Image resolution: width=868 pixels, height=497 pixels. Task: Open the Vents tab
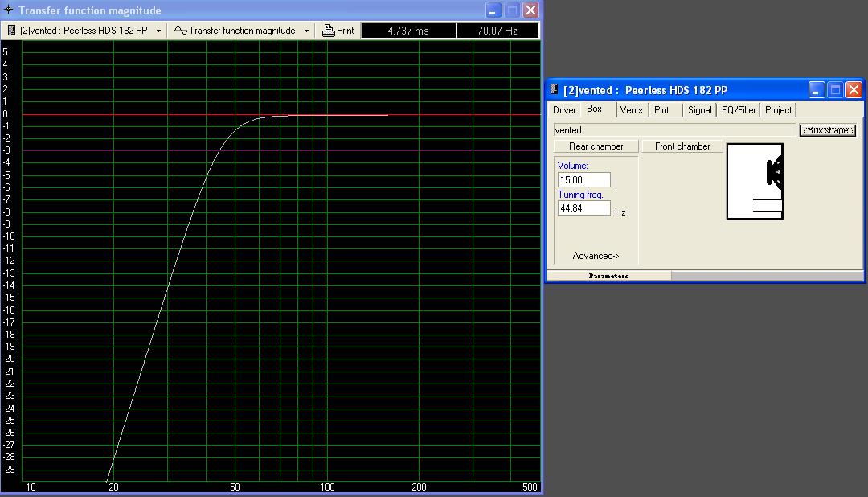click(631, 110)
